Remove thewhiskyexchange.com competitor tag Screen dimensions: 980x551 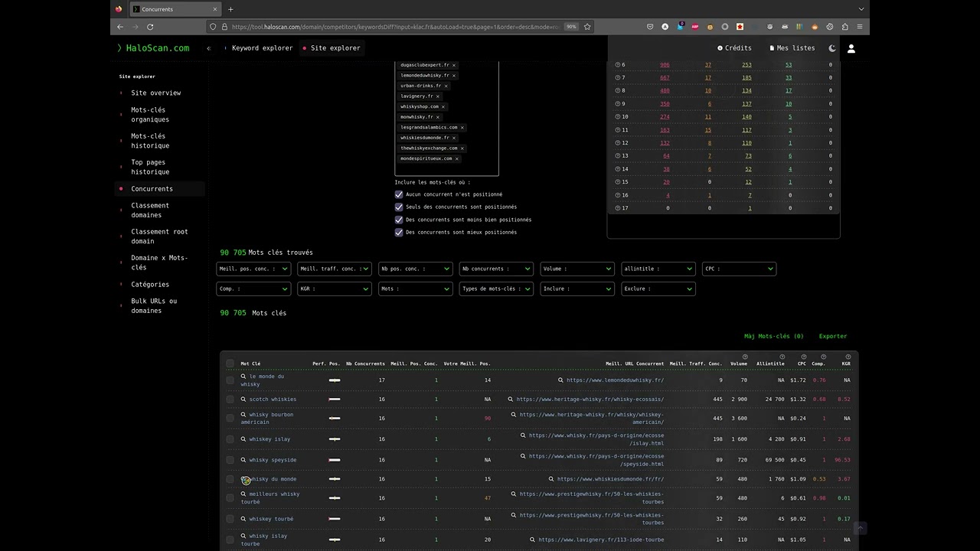(462, 148)
